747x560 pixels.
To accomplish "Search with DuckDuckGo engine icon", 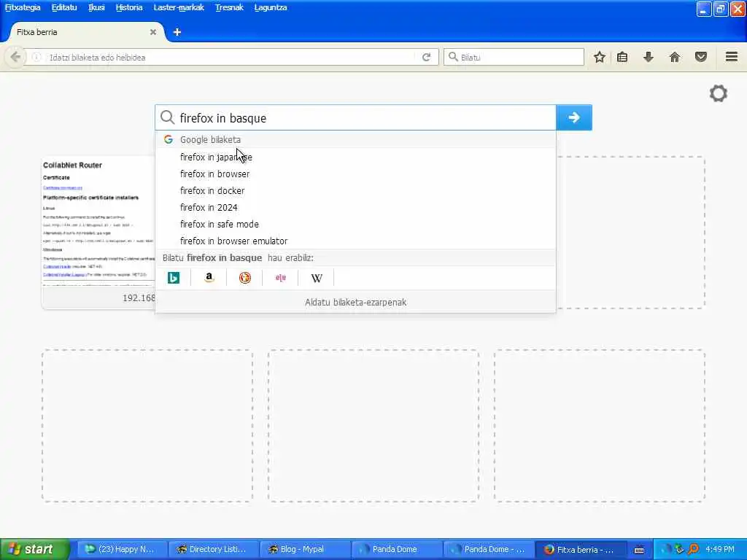I will (x=245, y=278).
